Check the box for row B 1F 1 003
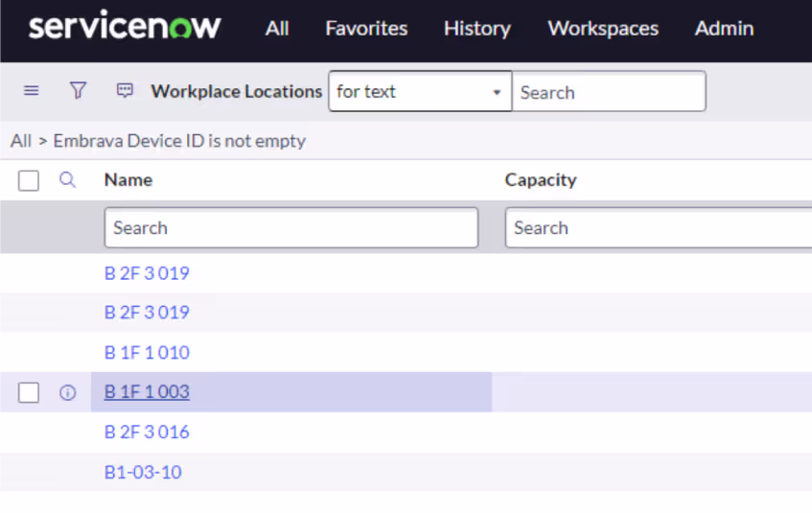This screenshot has width=812, height=513. coord(29,392)
